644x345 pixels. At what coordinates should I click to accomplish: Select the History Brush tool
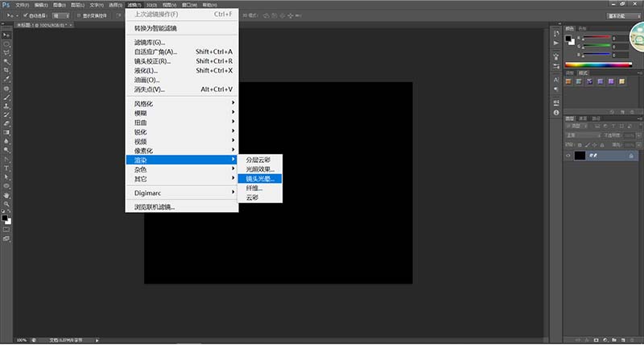(x=6, y=115)
